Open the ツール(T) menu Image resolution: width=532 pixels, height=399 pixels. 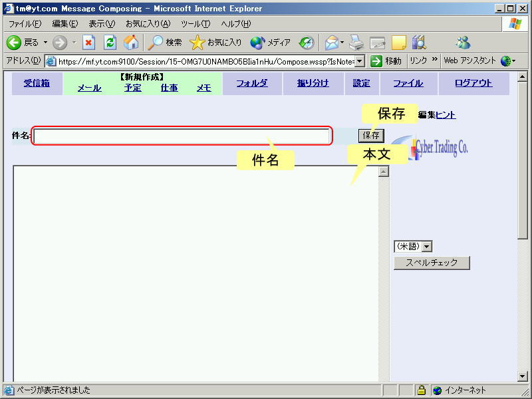(x=196, y=24)
